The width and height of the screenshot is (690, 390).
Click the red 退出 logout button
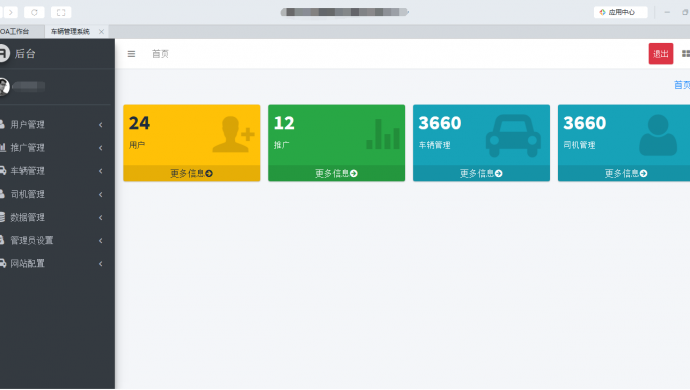point(661,54)
